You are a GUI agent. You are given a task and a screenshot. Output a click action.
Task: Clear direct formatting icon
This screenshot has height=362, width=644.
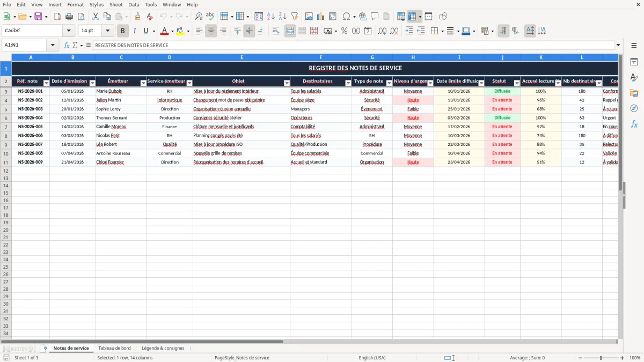(x=149, y=17)
